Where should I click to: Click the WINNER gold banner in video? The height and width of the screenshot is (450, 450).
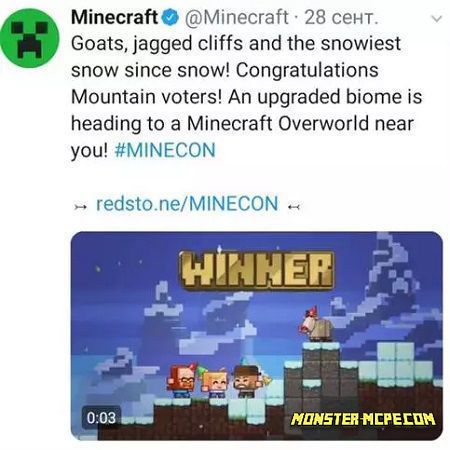[x=257, y=271]
